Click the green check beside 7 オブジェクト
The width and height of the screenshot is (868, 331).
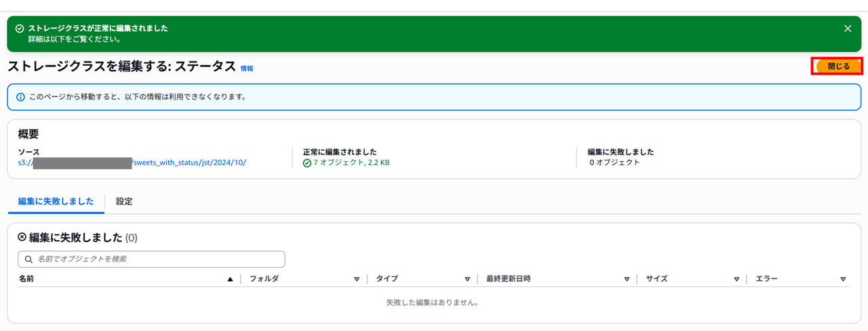point(307,163)
